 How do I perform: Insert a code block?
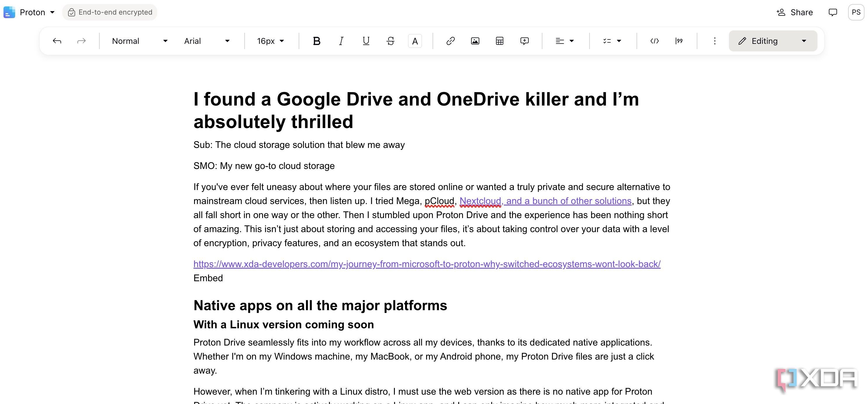click(x=654, y=41)
